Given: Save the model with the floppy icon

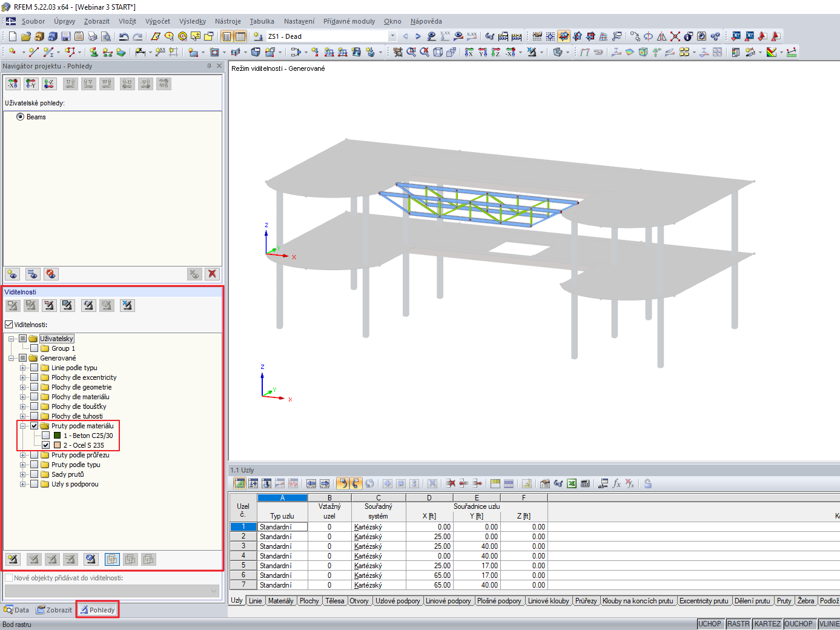Looking at the screenshot, I should pos(65,36).
